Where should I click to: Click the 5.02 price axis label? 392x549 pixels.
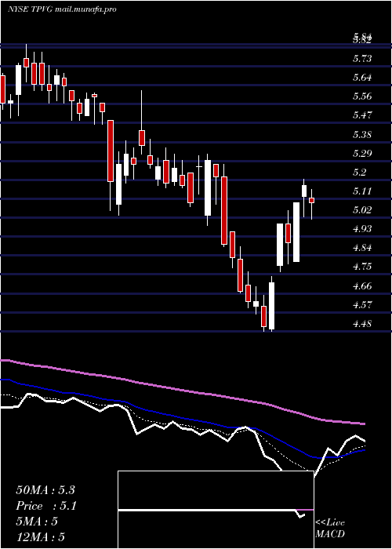pos(362,210)
